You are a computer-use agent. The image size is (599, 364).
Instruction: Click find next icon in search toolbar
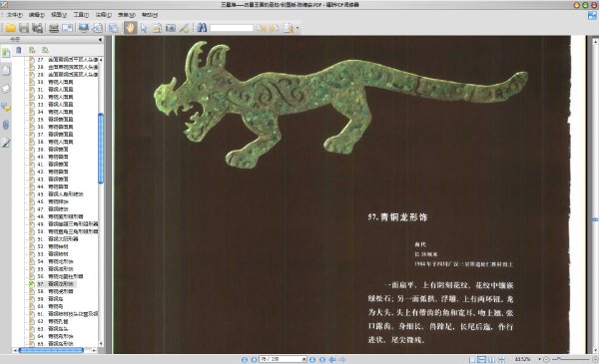point(275,28)
